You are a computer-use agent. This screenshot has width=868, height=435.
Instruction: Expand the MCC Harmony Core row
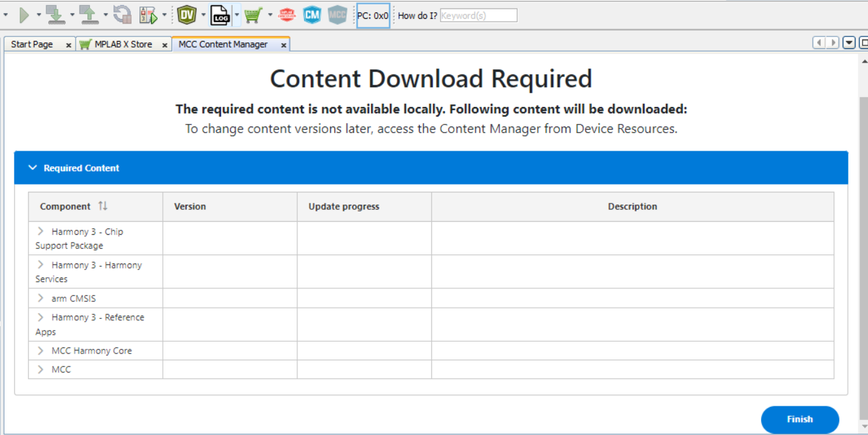click(40, 351)
